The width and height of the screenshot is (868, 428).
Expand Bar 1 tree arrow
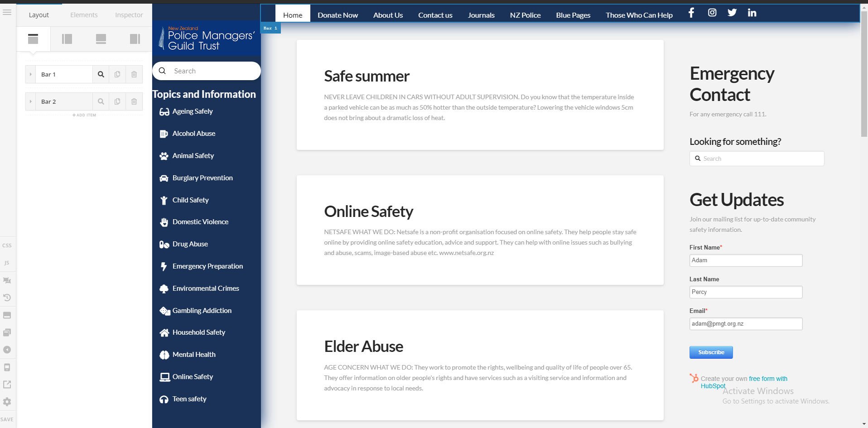[30, 74]
